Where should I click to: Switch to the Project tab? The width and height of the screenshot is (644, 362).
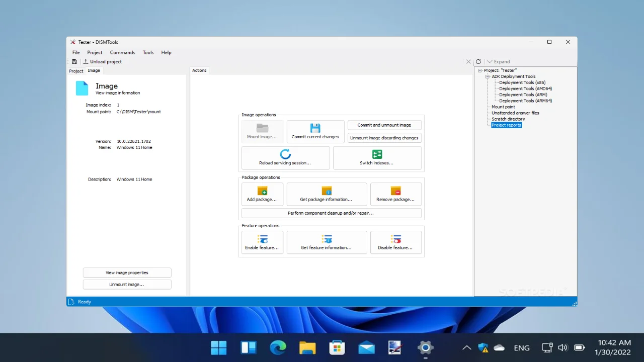(x=76, y=71)
